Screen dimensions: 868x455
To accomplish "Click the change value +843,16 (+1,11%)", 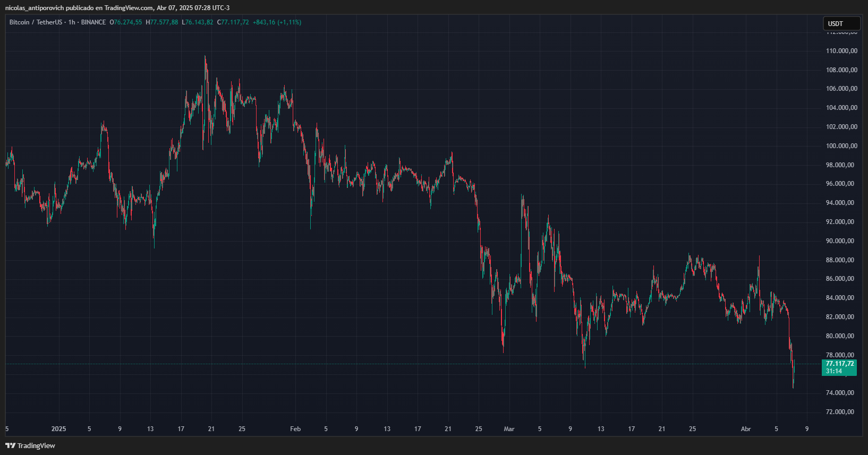I will tap(277, 22).
